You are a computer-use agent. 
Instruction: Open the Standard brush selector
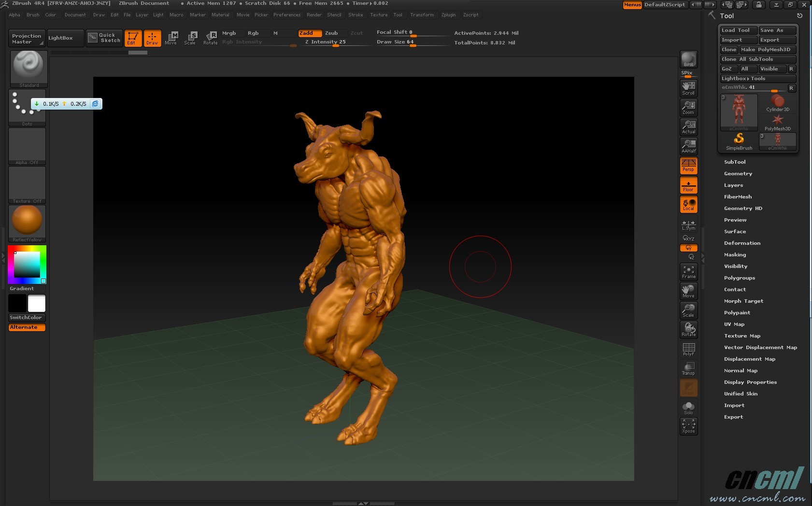pyautogui.click(x=28, y=69)
